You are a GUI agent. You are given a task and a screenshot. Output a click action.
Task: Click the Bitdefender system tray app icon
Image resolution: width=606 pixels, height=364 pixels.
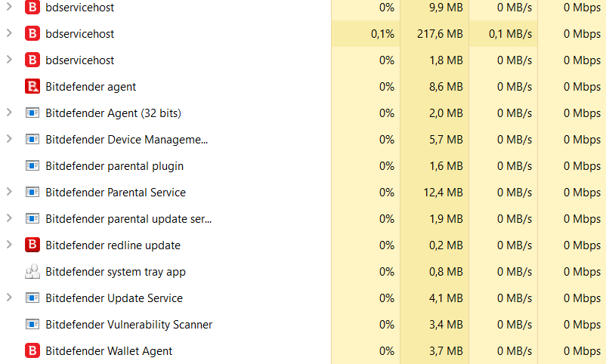32,272
